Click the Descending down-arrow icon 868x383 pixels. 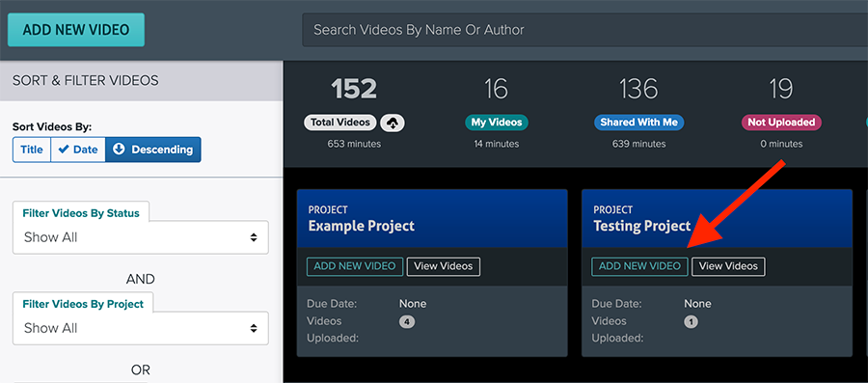119,150
